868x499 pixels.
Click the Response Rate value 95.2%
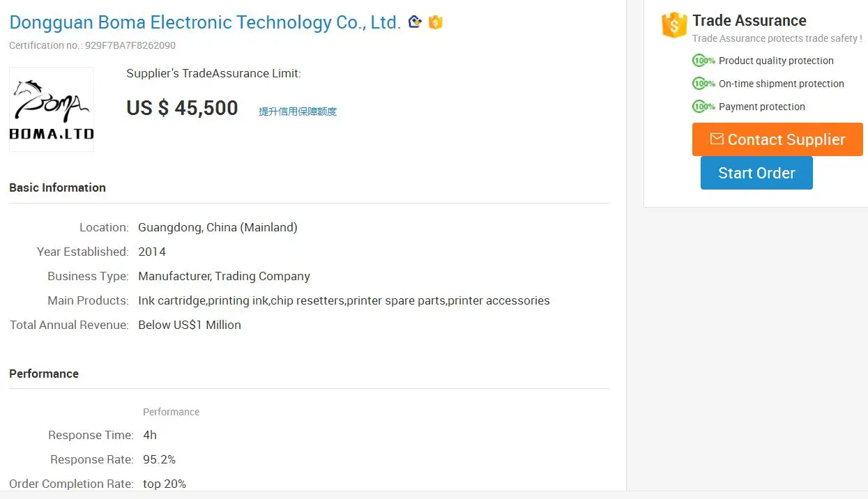point(159,459)
